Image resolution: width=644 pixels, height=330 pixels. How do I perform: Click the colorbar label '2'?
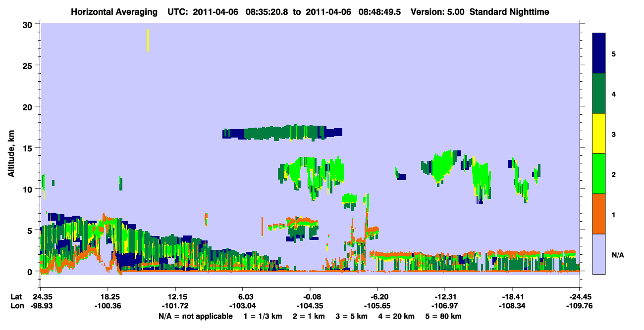613,174
